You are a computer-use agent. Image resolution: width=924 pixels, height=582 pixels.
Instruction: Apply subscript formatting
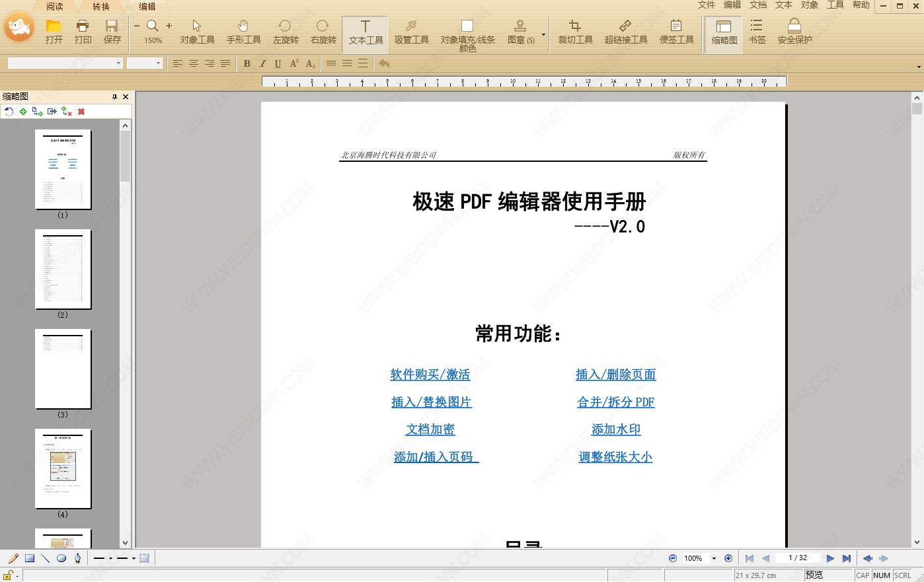coord(311,63)
